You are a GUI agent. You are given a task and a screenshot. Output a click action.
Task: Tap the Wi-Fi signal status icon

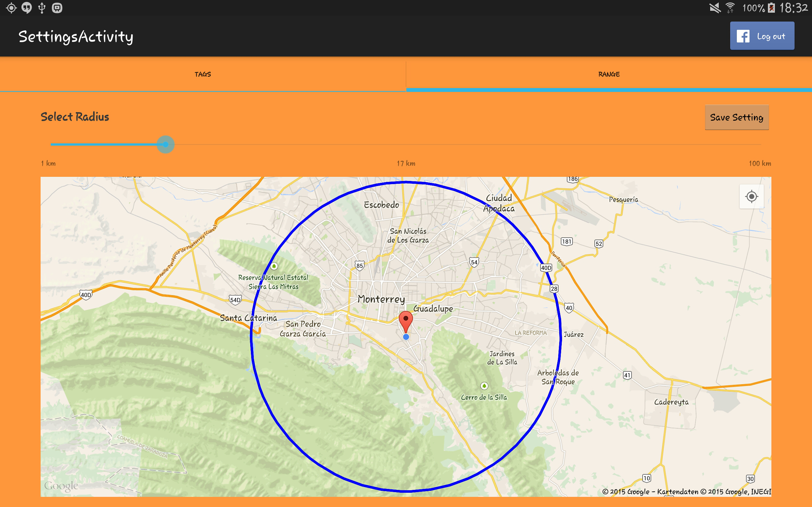(x=730, y=8)
